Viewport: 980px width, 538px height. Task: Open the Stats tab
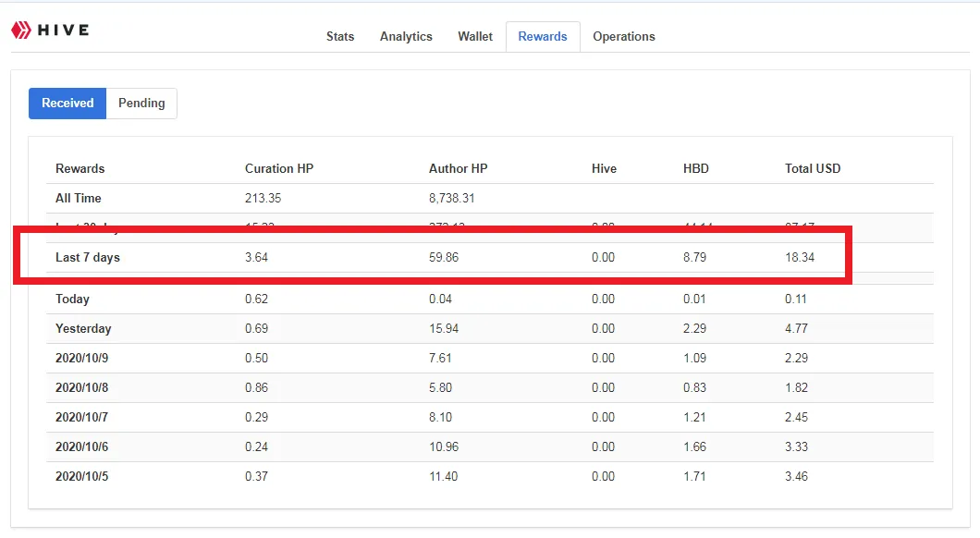[x=340, y=36]
